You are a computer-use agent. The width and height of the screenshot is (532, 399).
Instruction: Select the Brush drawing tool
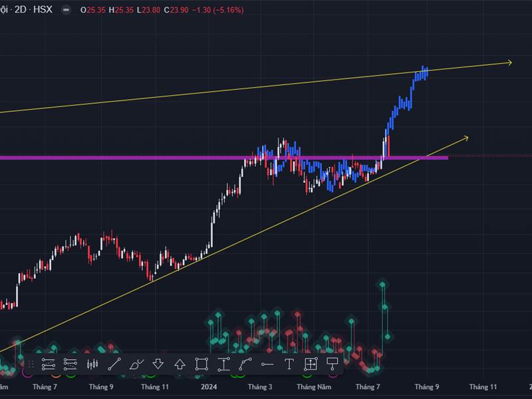134,362
